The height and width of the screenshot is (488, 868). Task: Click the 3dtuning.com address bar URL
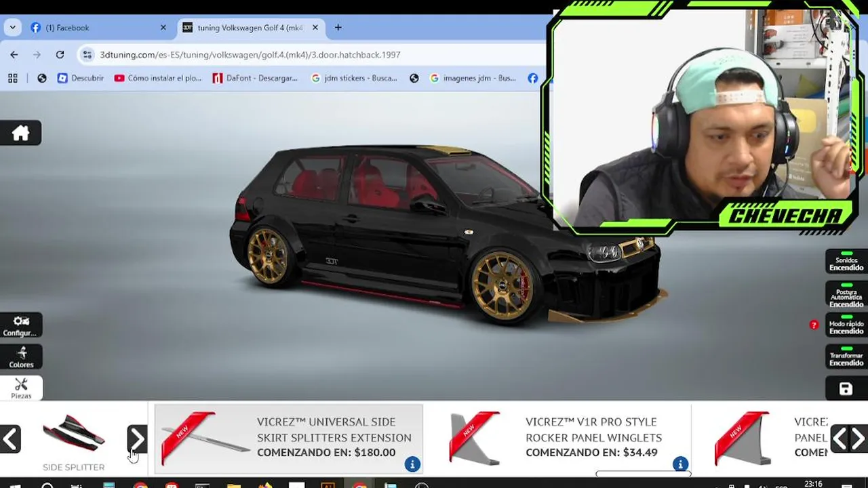[250, 55]
